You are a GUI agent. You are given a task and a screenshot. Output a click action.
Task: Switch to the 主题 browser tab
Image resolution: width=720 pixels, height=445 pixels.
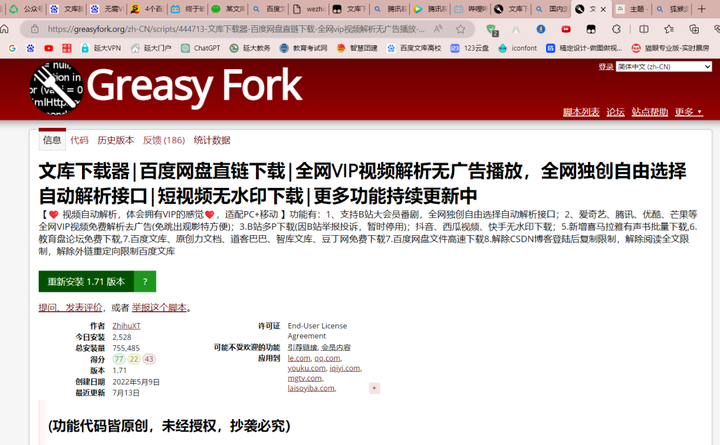click(632, 9)
